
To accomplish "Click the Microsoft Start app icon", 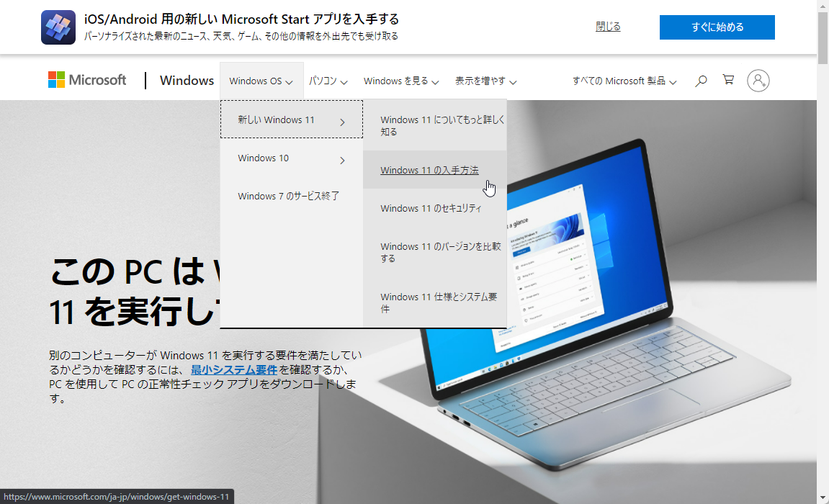I will 58,27.
